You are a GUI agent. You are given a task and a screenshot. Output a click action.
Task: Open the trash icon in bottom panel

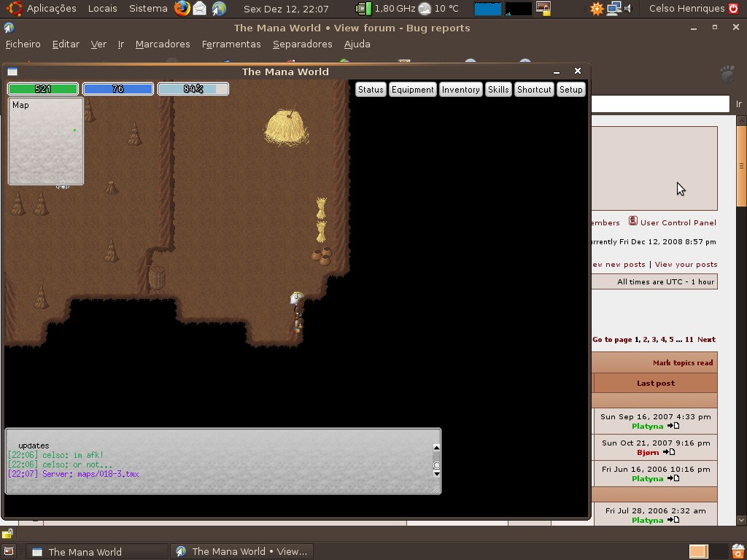pos(738,551)
